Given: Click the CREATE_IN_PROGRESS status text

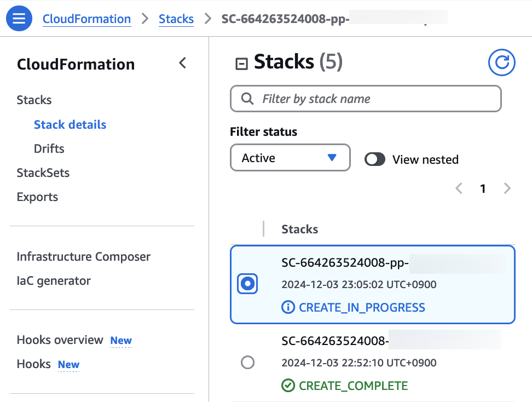Looking at the screenshot, I should tap(362, 307).
